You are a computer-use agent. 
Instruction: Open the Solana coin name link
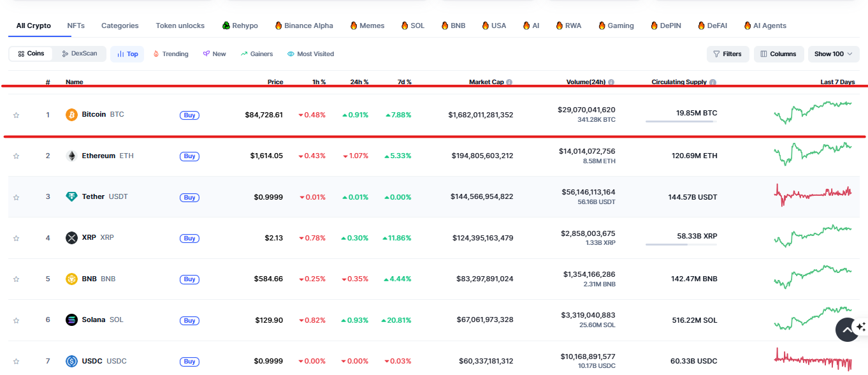point(94,320)
